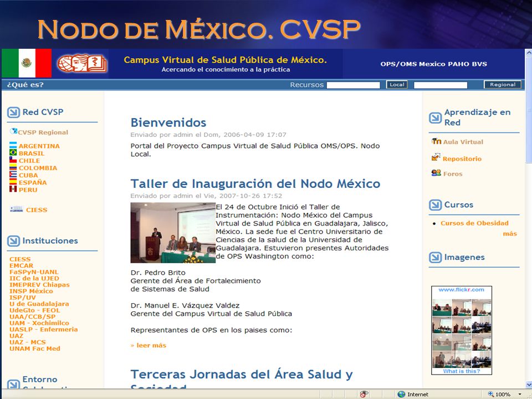Image resolution: width=532 pixels, height=399 pixels.
Task: Click the Colombia flag icon
Action: point(13,167)
